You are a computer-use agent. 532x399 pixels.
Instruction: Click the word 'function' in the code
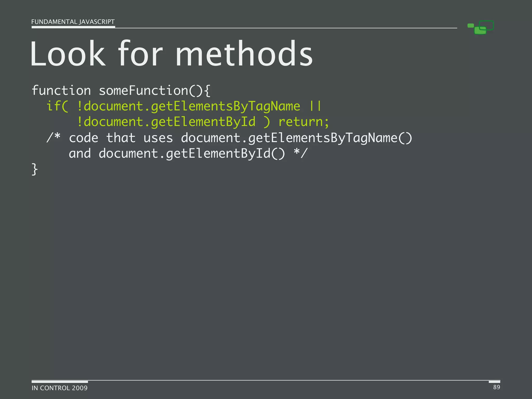click(x=61, y=90)
